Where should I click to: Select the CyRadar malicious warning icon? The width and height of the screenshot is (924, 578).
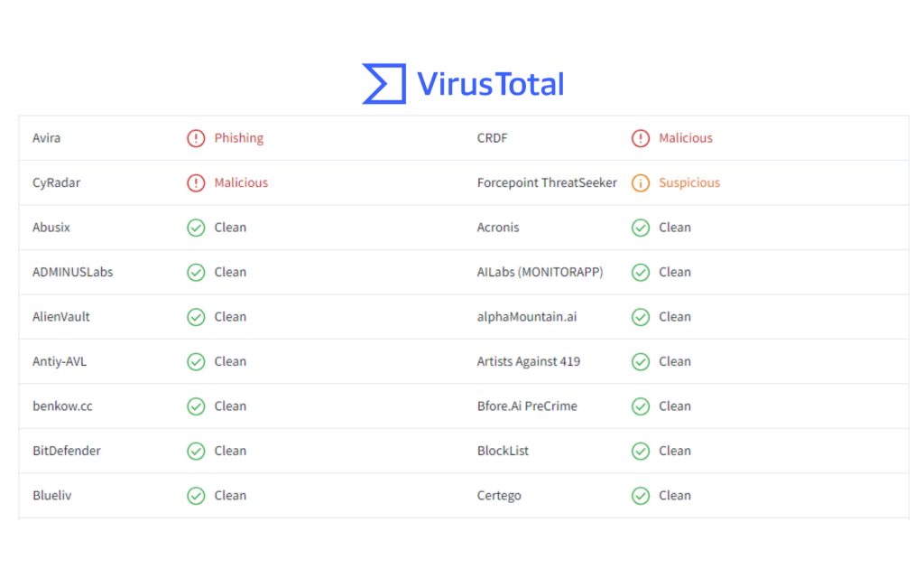pos(196,182)
